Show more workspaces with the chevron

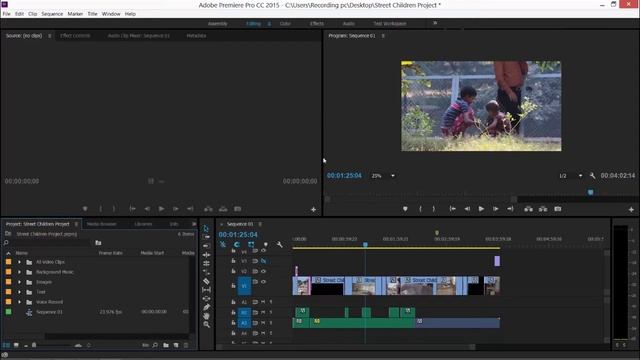435,23
